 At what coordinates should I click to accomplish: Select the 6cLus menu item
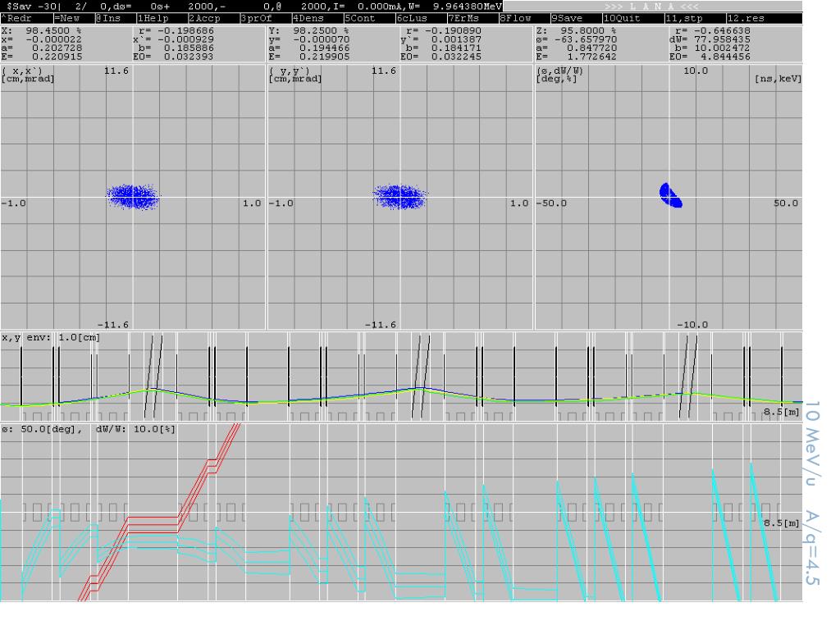tap(412, 18)
